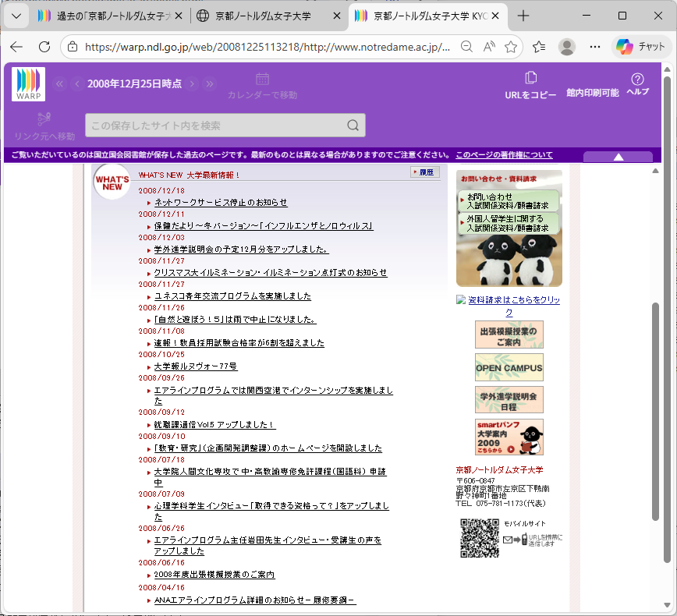Click the magnifier icon in WARP search box
The height and width of the screenshot is (616, 677).
tap(353, 126)
